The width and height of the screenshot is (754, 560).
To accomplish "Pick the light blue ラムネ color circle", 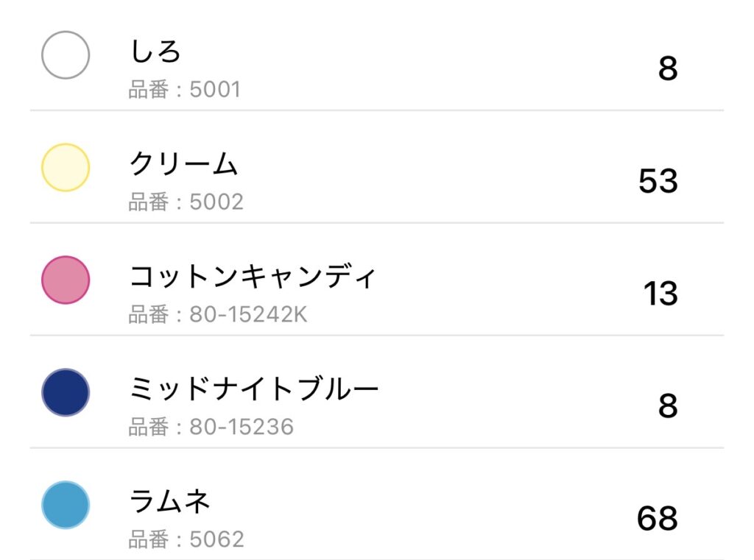I will tap(66, 505).
